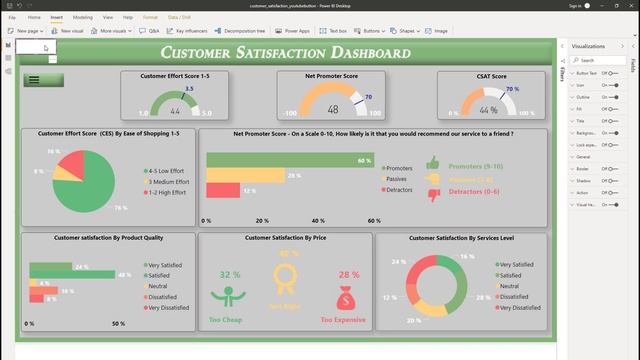This screenshot has width=640, height=360.
Task: Switch to the View ribbon tab
Action: point(108,18)
